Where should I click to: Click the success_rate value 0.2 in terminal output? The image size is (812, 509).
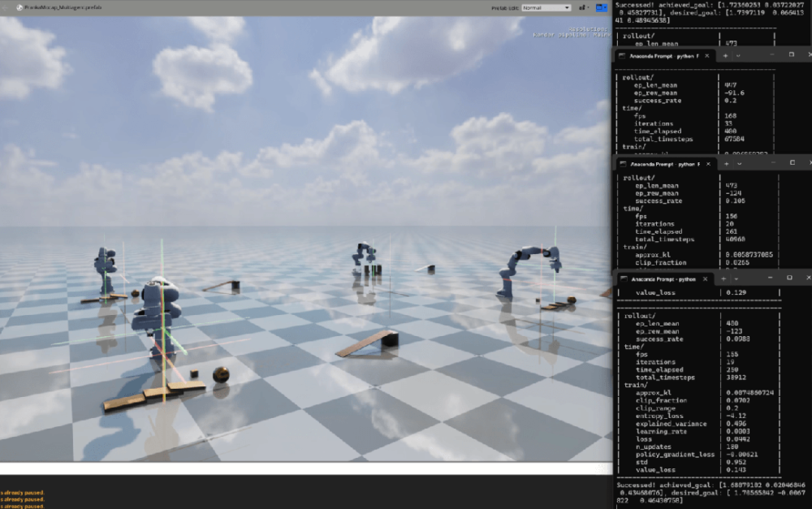(x=731, y=101)
